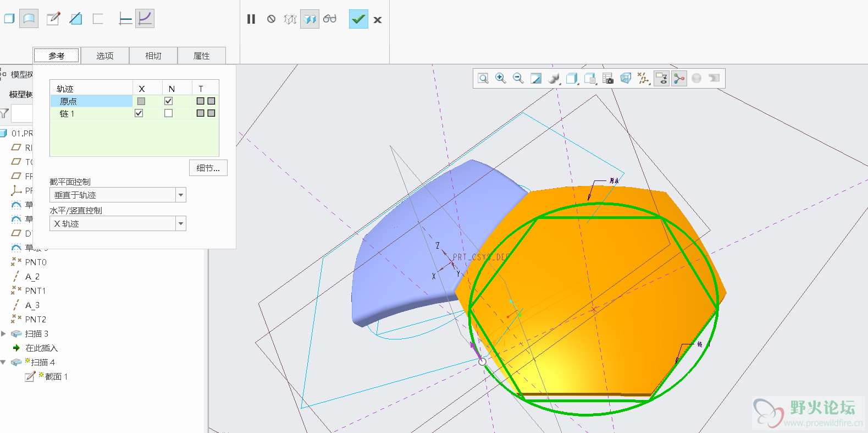Screen dimensions: 868x433
Task: Check the N box for 链 1
Action: [x=168, y=113]
